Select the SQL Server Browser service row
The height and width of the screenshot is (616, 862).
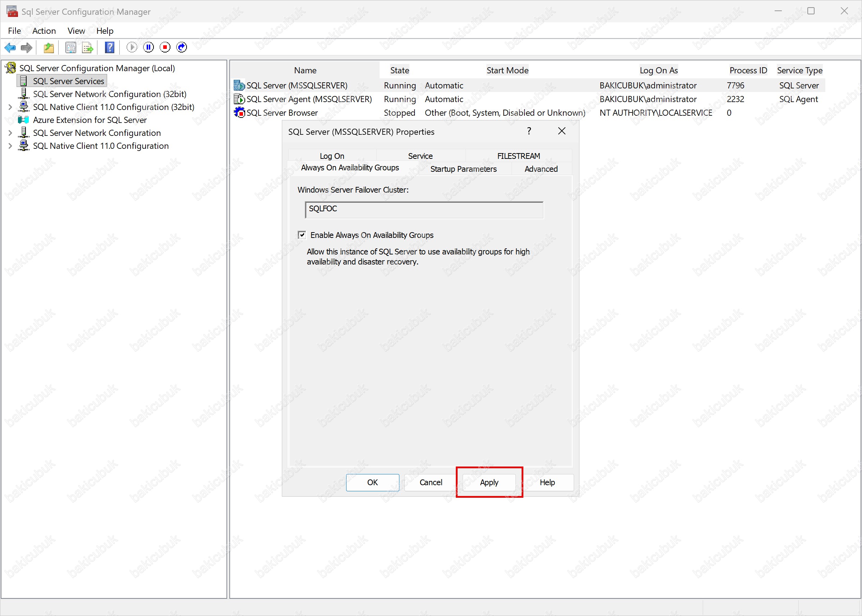(282, 112)
